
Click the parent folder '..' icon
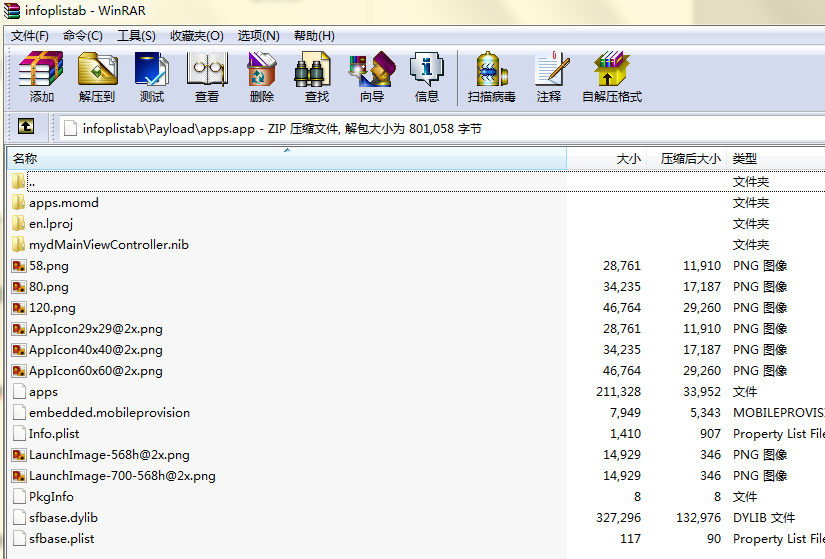18,182
